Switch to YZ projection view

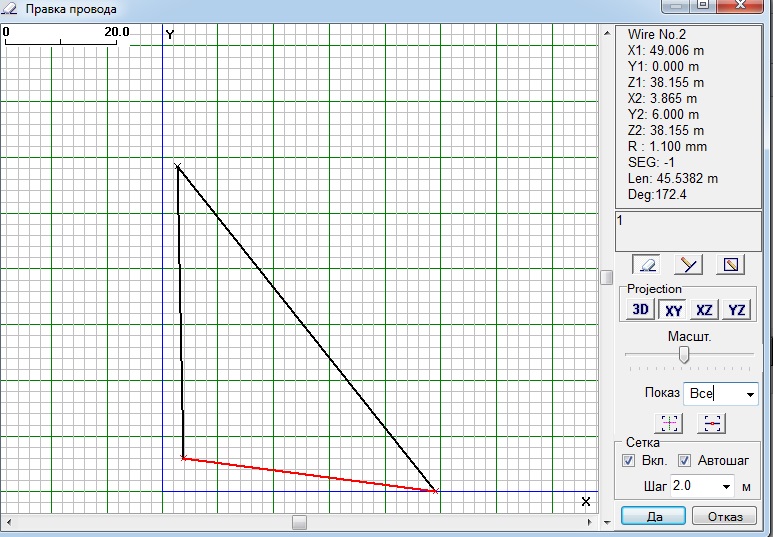(737, 310)
